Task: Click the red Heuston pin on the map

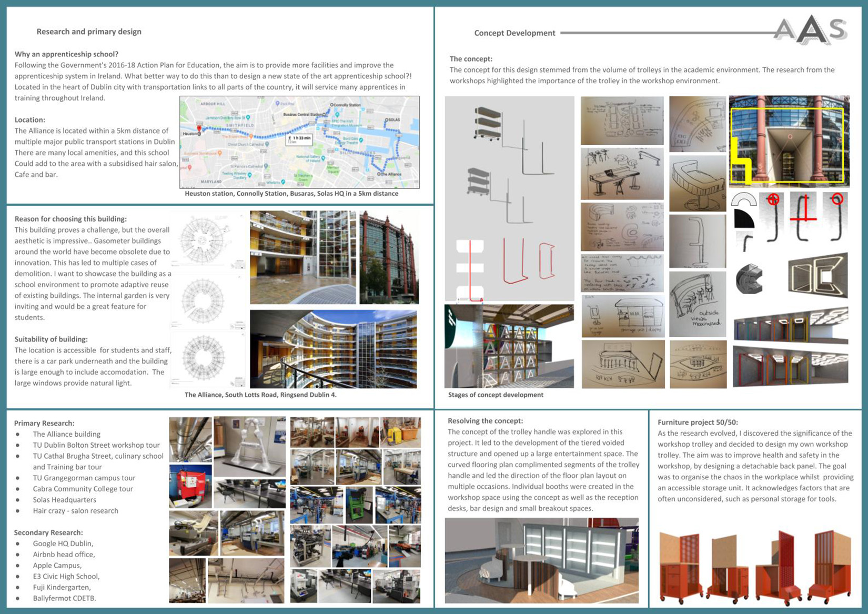Action: point(199,129)
